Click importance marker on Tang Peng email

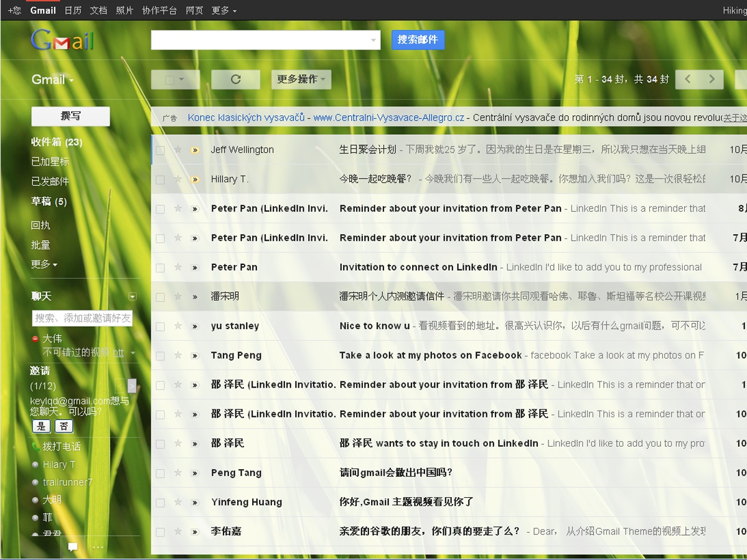pyautogui.click(x=195, y=356)
